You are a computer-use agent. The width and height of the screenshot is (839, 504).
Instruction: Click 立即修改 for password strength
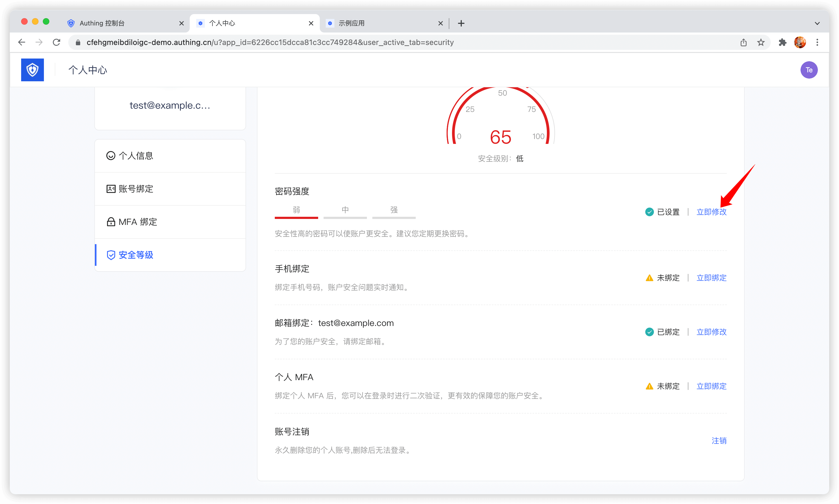[x=711, y=212]
